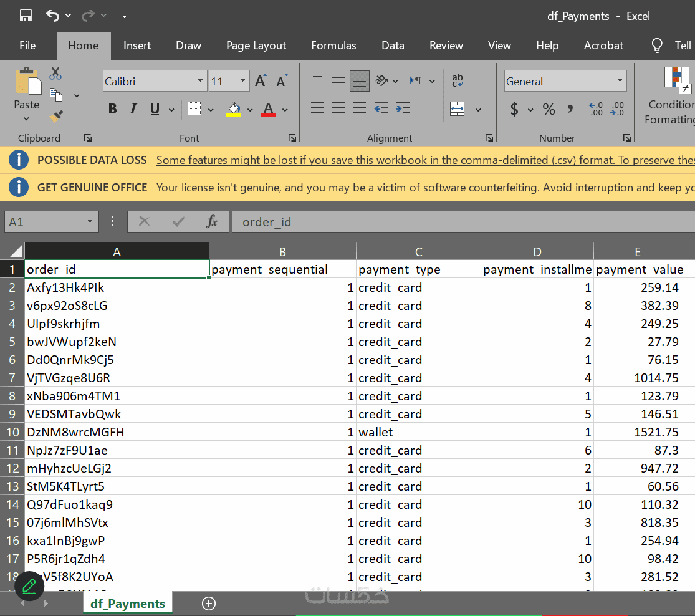Increase font size
Image resolution: width=695 pixels, height=616 pixels.
(x=261, y=80)
